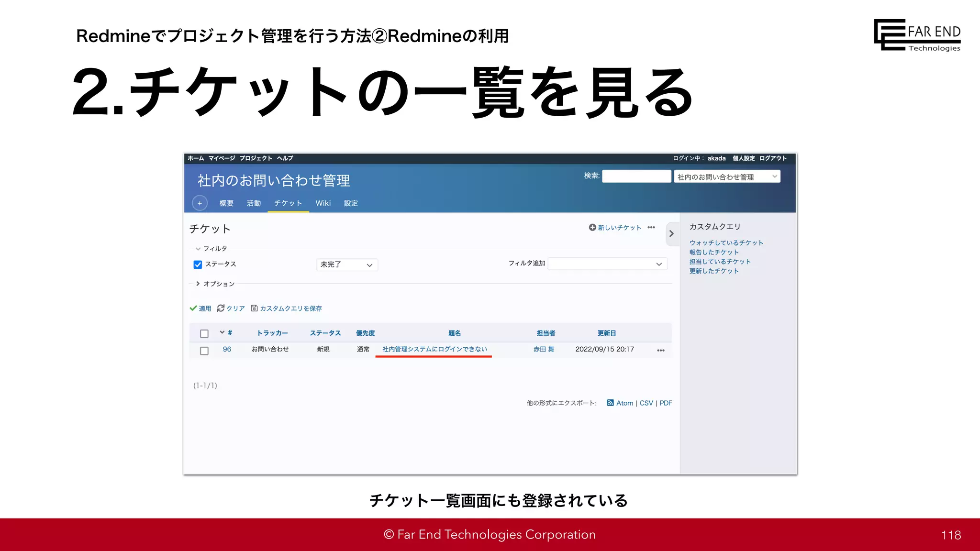Sort by ステータス column header
980x551 pixels.
click(x=325, y=333)
